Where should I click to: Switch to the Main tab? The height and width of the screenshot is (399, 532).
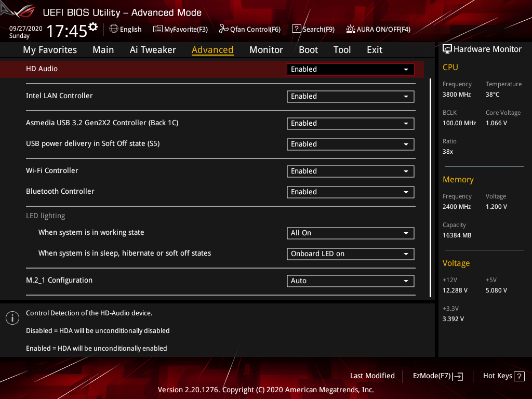[x=103, y=50]
